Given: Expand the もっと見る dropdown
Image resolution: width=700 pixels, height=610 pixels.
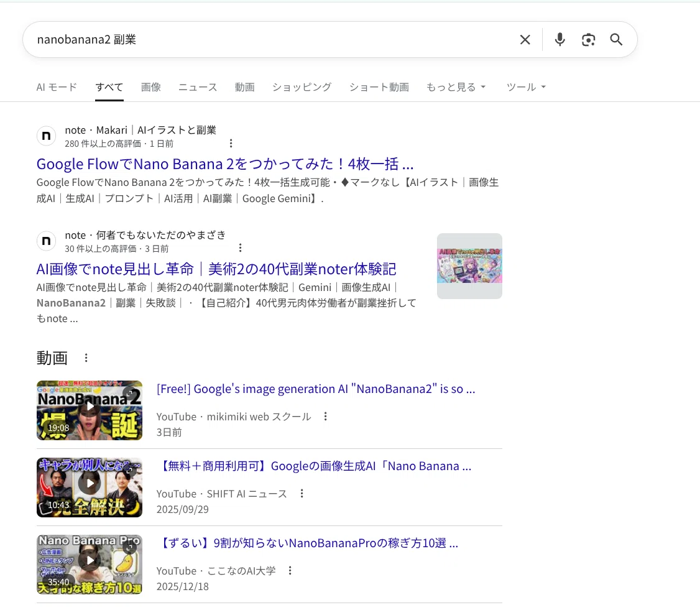Looking at the screenshot, I should click(x=456, y=87).
